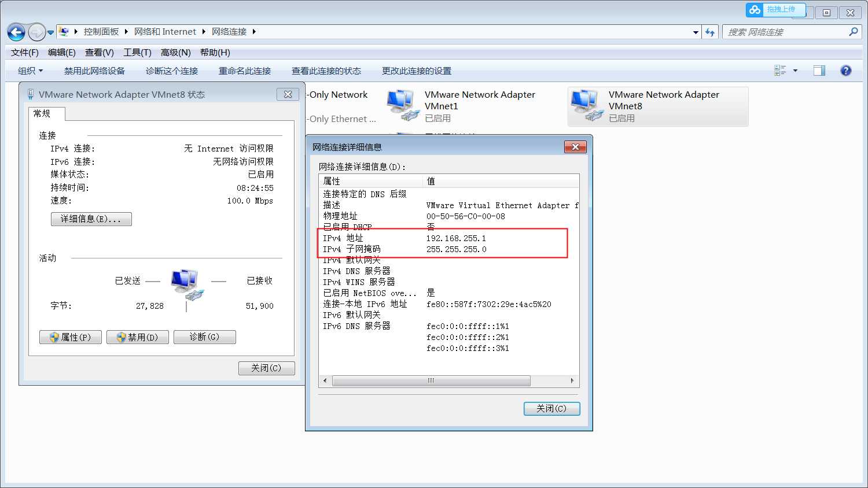Screen dimensions: 868x488
Task: Select the 已启用 DHCP row
Action: click(x=449, y=227)
